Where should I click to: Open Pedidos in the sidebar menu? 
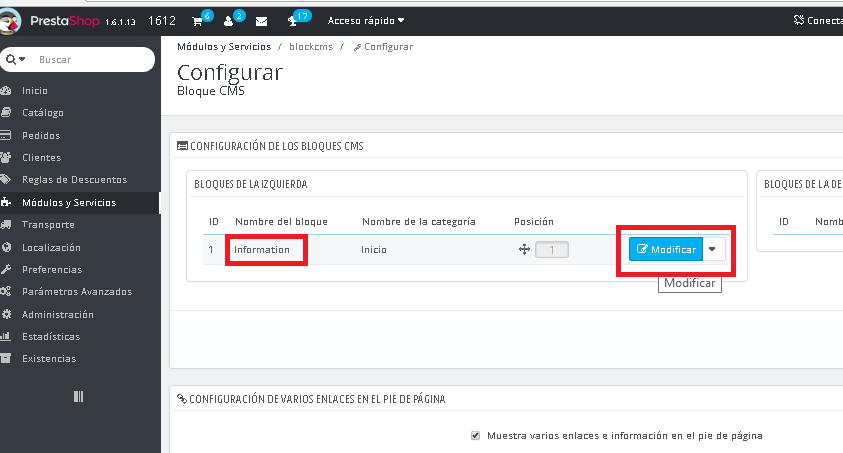tap(41, 135)
